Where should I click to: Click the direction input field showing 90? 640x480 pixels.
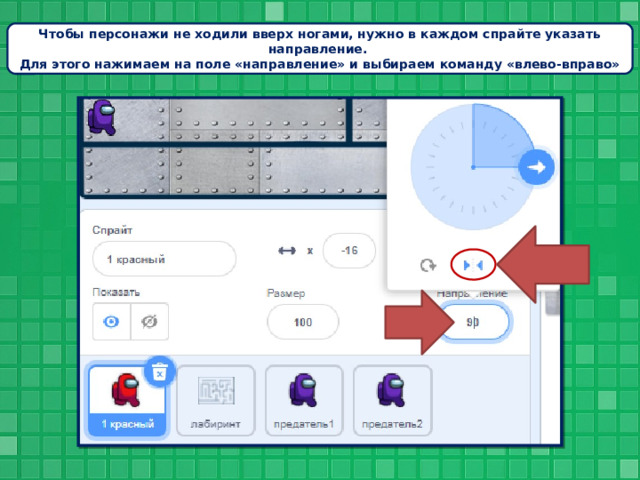(x=474, y=322)
